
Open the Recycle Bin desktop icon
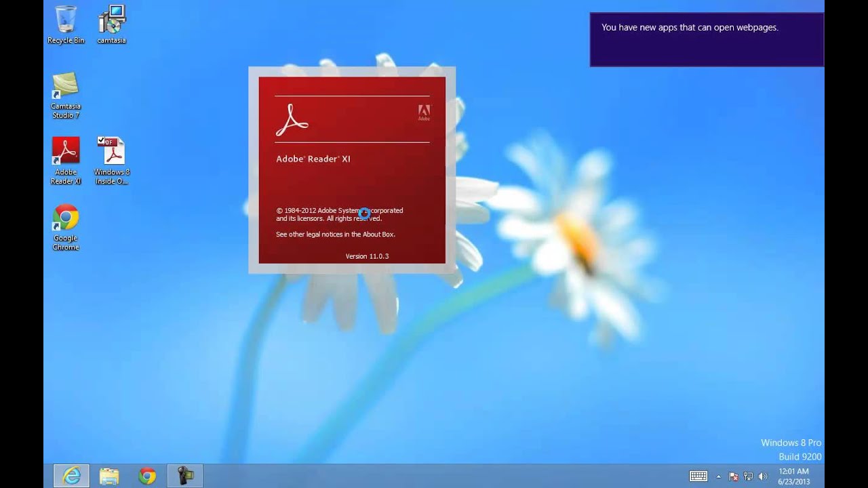coord(66,24)
